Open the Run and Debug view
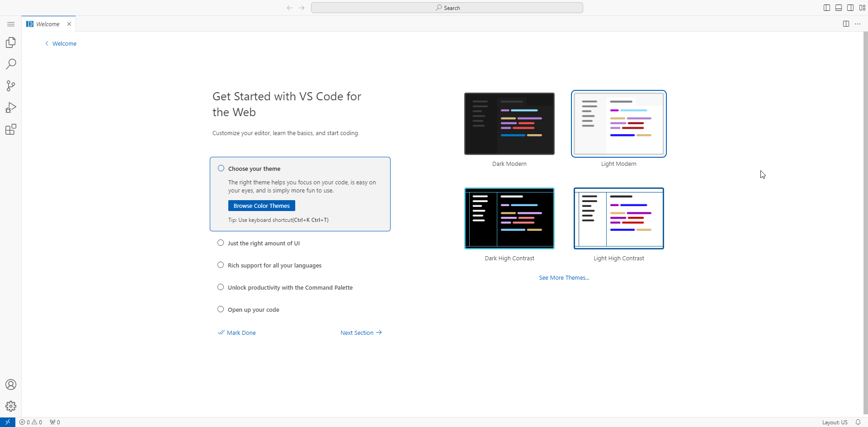868x427 pixels. click(11, 108)
